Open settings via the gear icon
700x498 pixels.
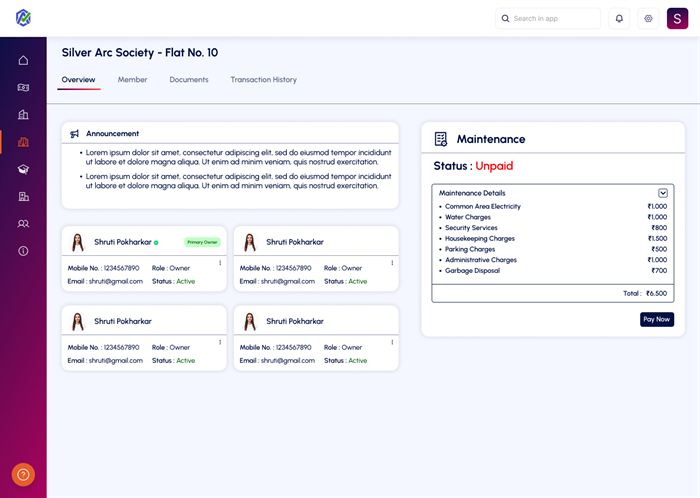(648, 18)
